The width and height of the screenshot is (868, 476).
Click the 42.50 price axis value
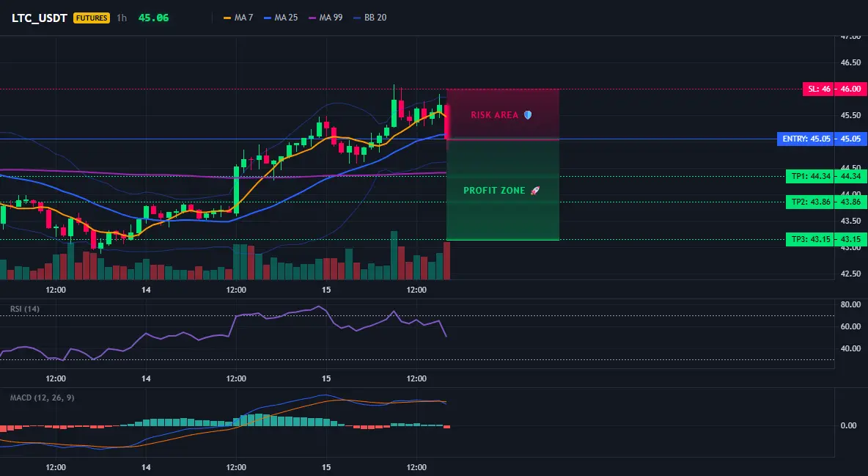[x=851, y=274]
